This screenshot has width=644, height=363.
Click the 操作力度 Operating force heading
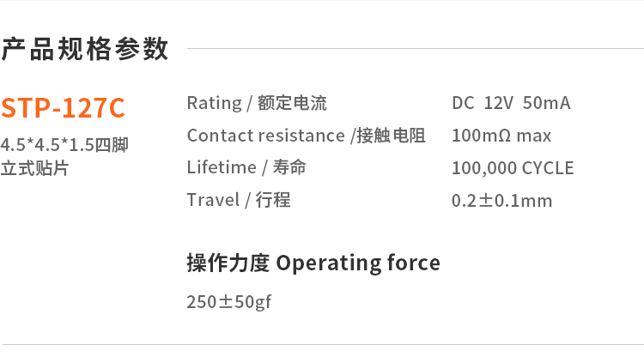pyautogui.click(x=313, y=263)
